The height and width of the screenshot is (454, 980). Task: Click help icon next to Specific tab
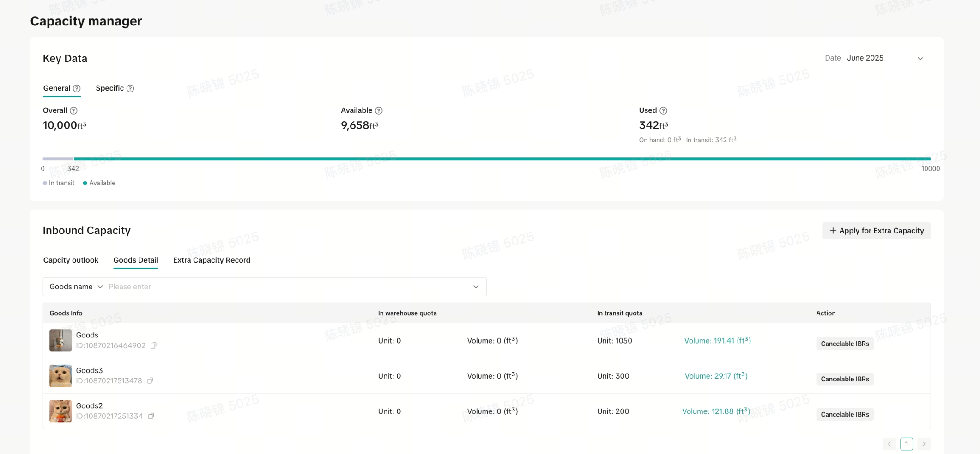(x=130, y=88)
